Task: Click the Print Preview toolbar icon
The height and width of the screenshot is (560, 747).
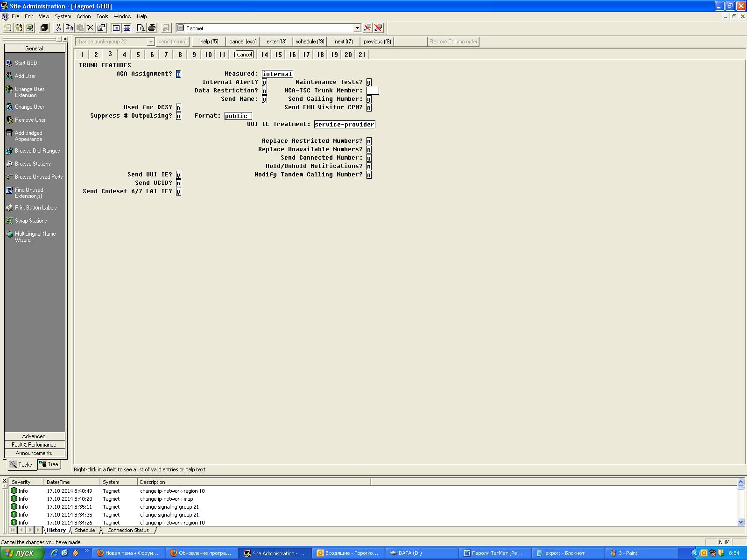Action: coord(141,28)
